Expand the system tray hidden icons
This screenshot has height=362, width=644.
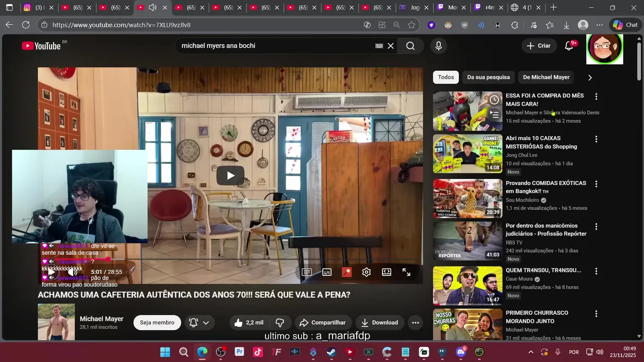click(531, 352)
